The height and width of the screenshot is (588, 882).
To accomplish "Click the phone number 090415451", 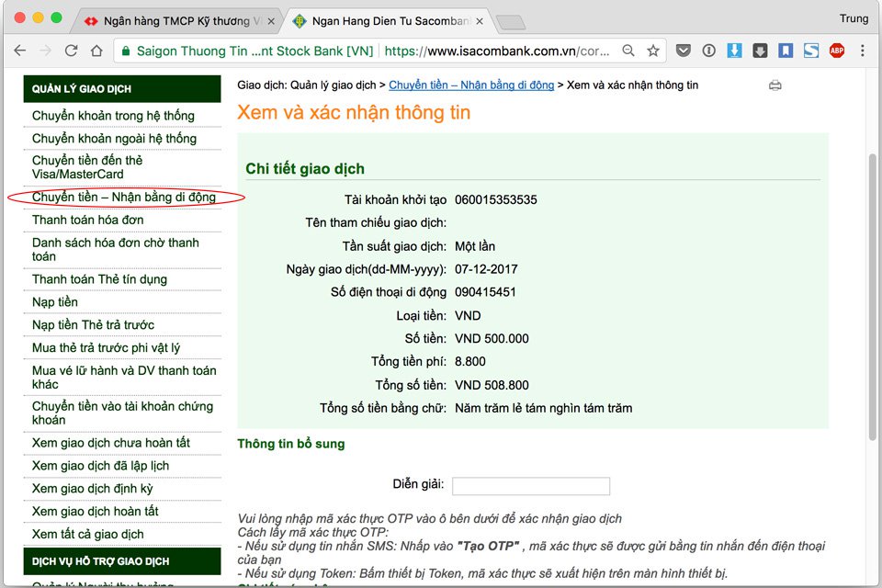I will point(485,292).
